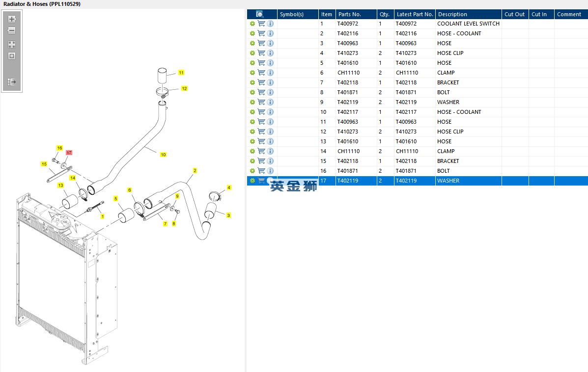This screenshot has width=588, height=372.
Task: Click the search icon in table header
Action: [259, 14]
